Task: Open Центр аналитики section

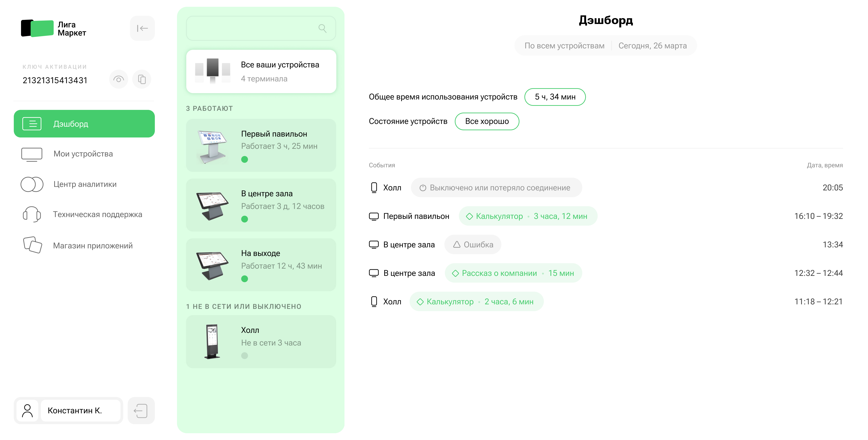Action: [x=85, y=184]
